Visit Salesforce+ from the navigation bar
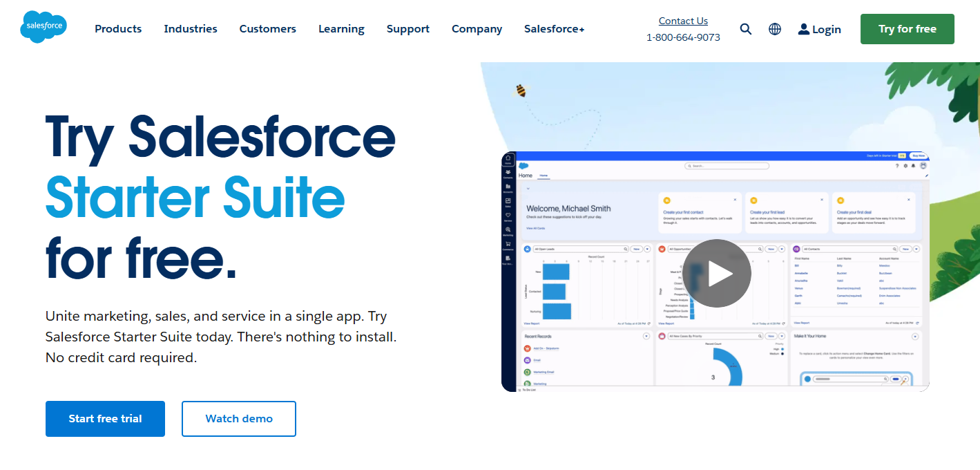 pos(555,29)
